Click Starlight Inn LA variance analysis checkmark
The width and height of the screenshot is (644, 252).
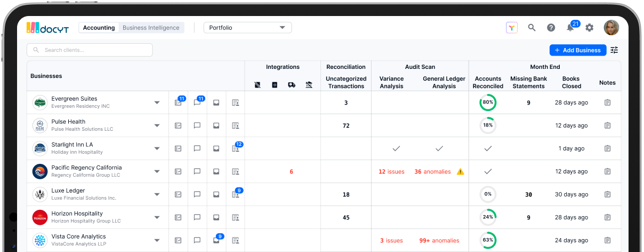point(396,148)
